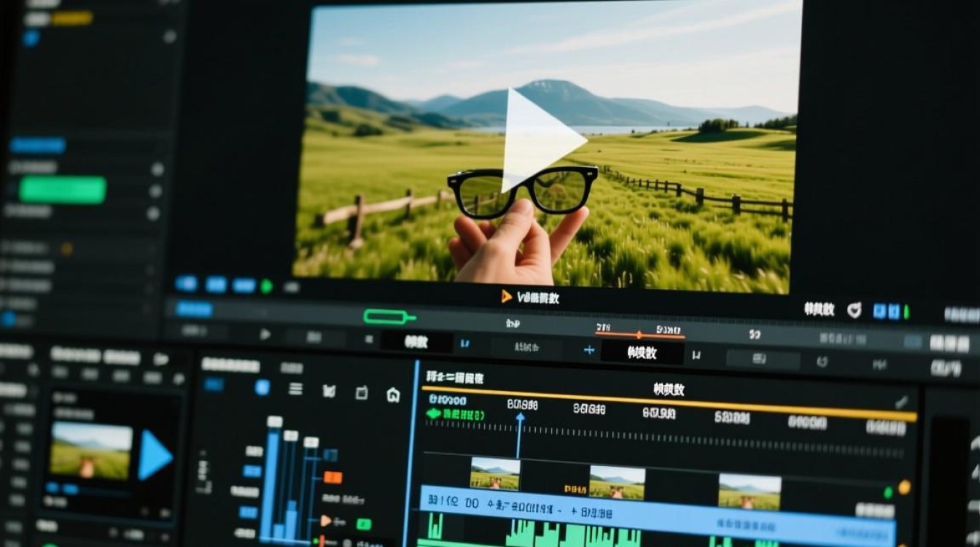Click the dark text field right of the blue plus icon
The height and width of the screenshot is (547, 980).
coord(642,352)
